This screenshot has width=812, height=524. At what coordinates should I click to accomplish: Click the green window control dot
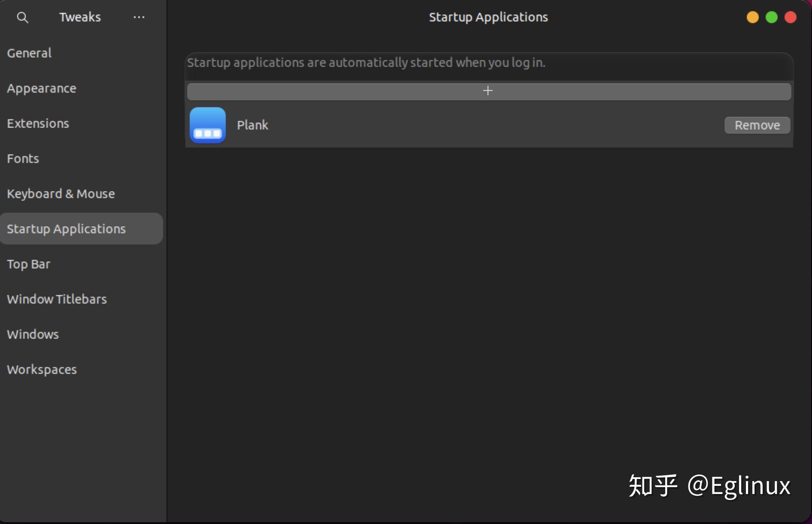point(771,17)
